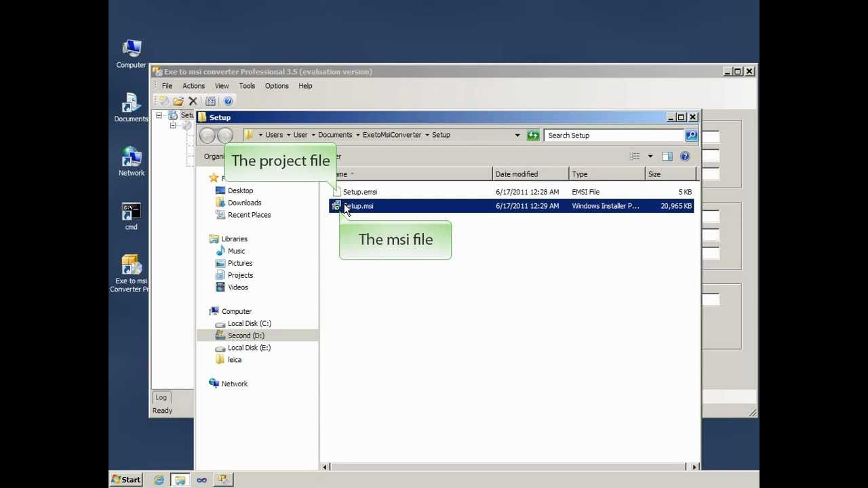Select Computer in the navigation pane
The image size is (868, 488).
[236, 312]
